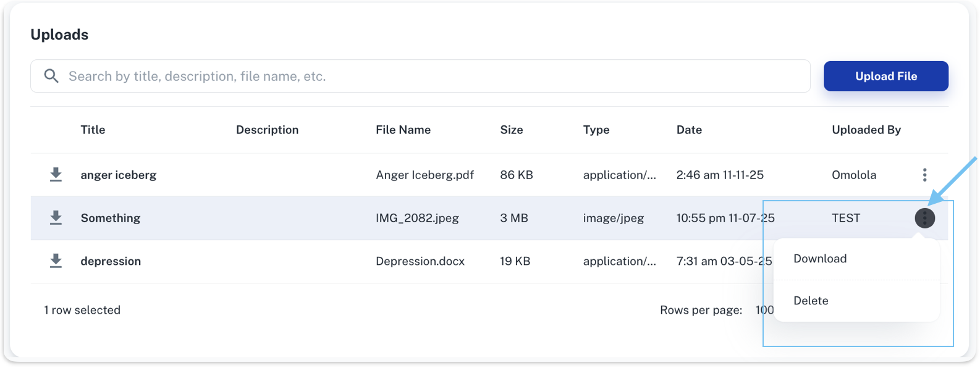Image resolution: width=980 pixels, height=368 pixels.
Task: Click download icon for depression row
Action: pyautogui.click(x=56, y=261)
